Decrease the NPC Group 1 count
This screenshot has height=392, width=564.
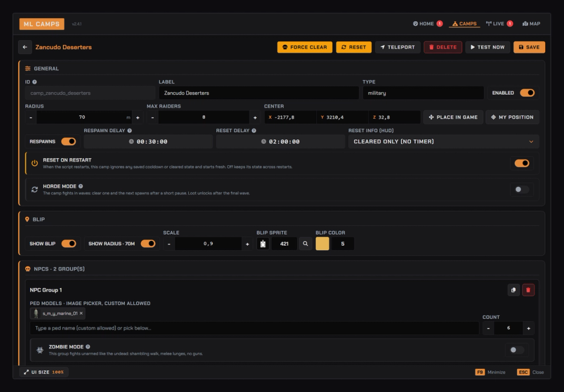pos(488,329)
